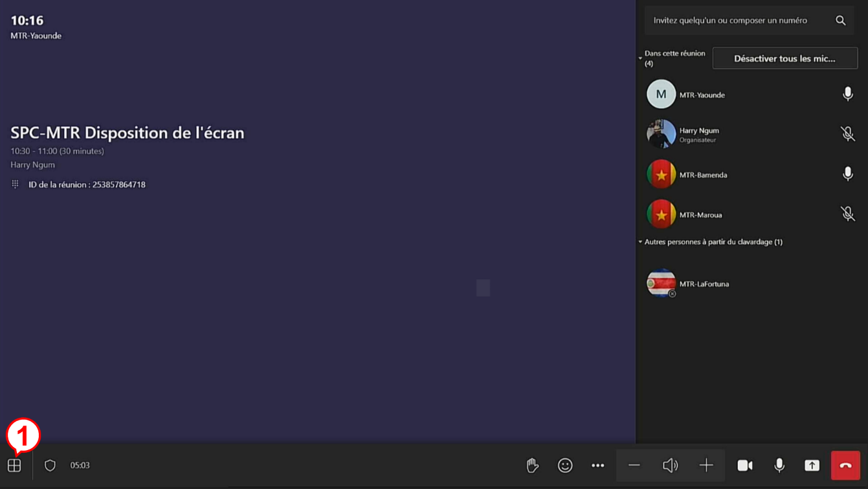
Task: Open the more options ellipsis menu
Action: pos(597,465)
